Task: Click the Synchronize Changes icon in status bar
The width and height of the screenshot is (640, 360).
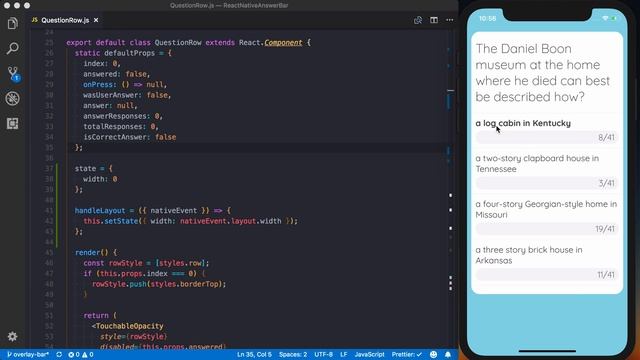Action: tap(59, 354)
